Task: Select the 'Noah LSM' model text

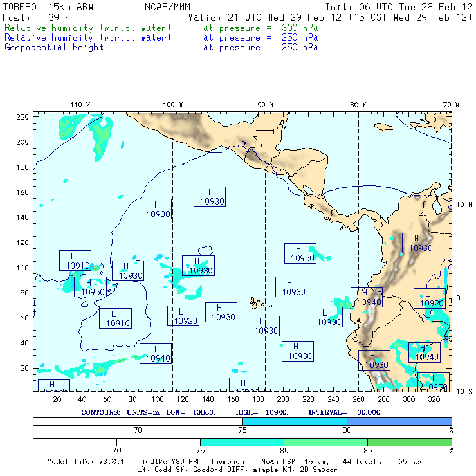Action: tap(279, 462)
